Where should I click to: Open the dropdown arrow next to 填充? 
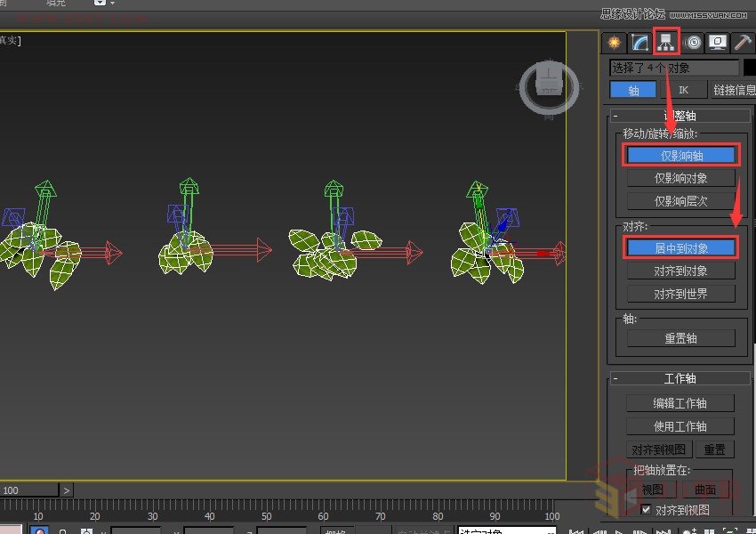100,4
